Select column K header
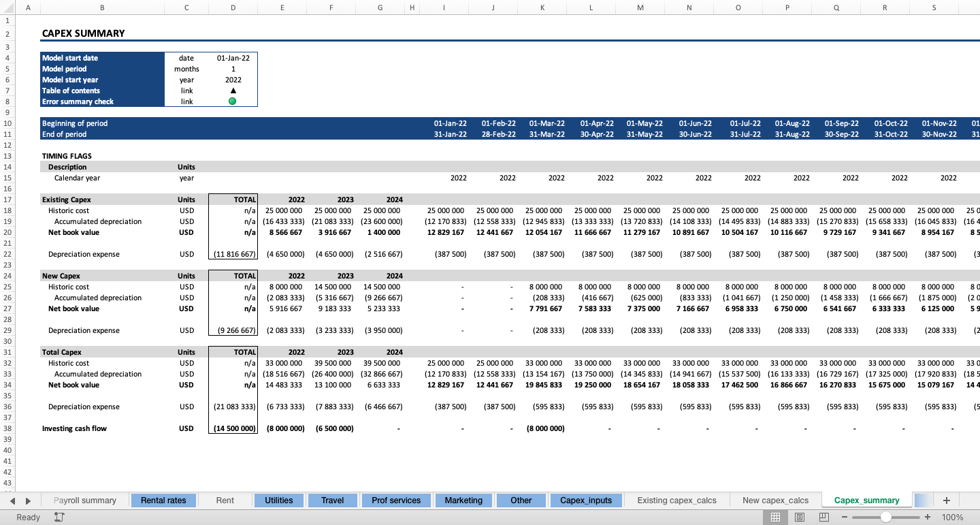980x525 pixels. pyautogui.click(x=542, y=7)
